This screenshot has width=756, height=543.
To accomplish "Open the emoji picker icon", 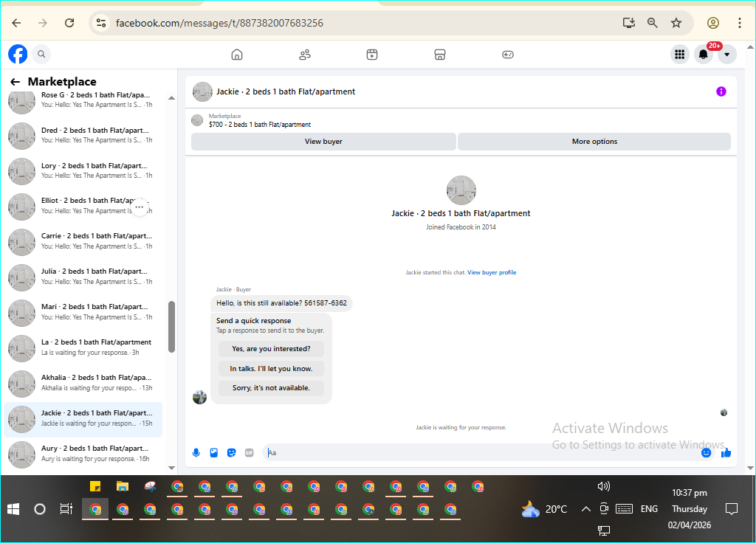I will [x=706, y=452].
